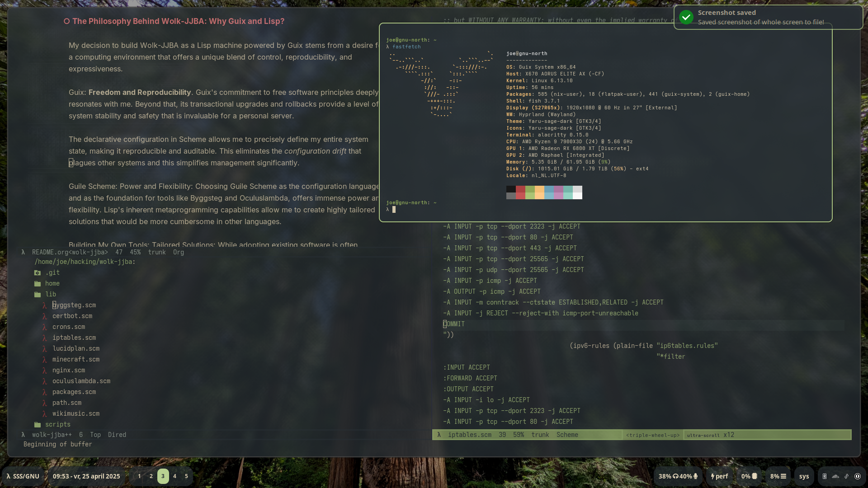Click the home folder icon in Dired
Image resolution: width=868 pixels, height=488 pixels.
(x=38, y=284)
